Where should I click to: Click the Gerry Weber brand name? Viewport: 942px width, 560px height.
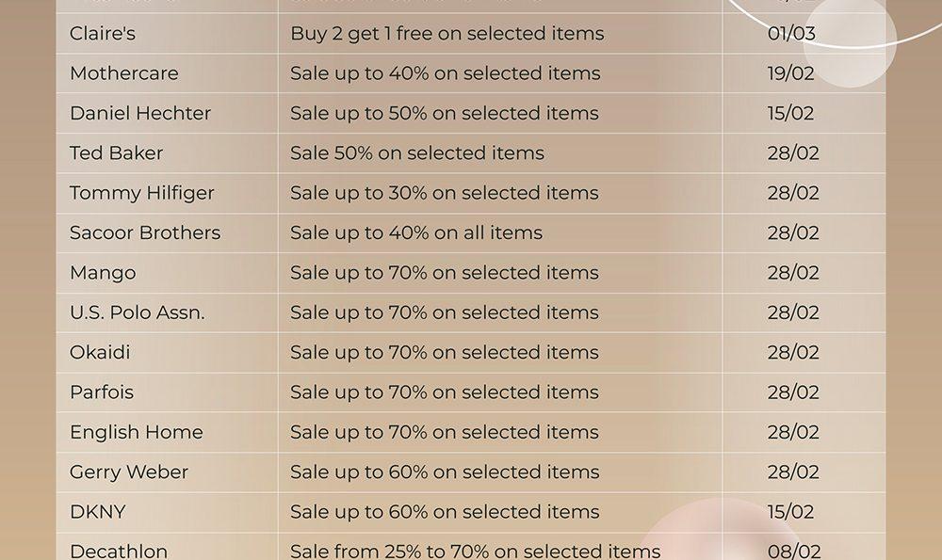(129, 472)
